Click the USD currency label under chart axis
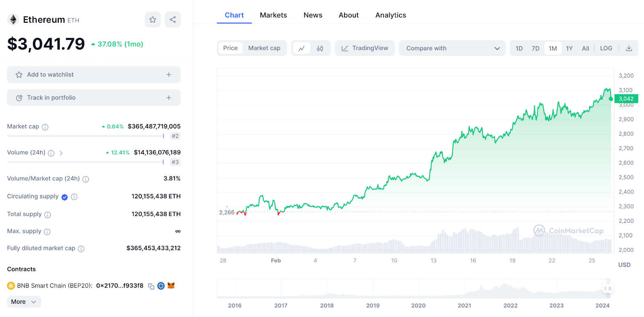Image resolution: width=644 pixels, height=317 pixels. point(624,265)
